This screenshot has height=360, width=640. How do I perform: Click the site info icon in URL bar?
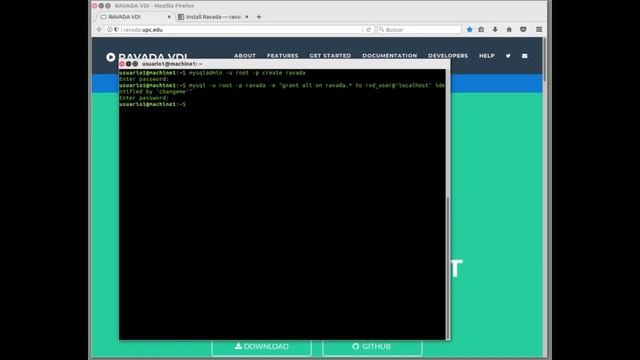pos(109,29)
